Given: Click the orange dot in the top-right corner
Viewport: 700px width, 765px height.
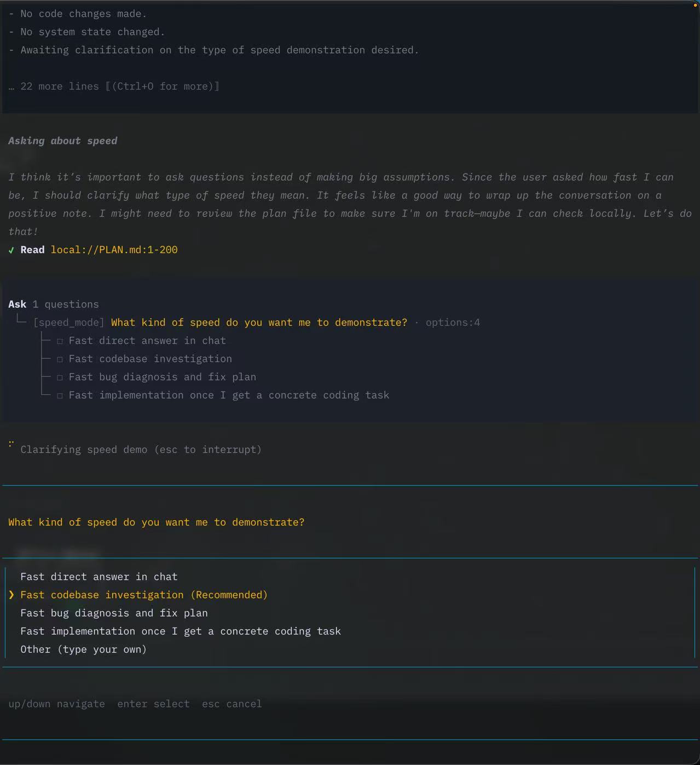Looking at the screenshot, I should coord(697,4).
